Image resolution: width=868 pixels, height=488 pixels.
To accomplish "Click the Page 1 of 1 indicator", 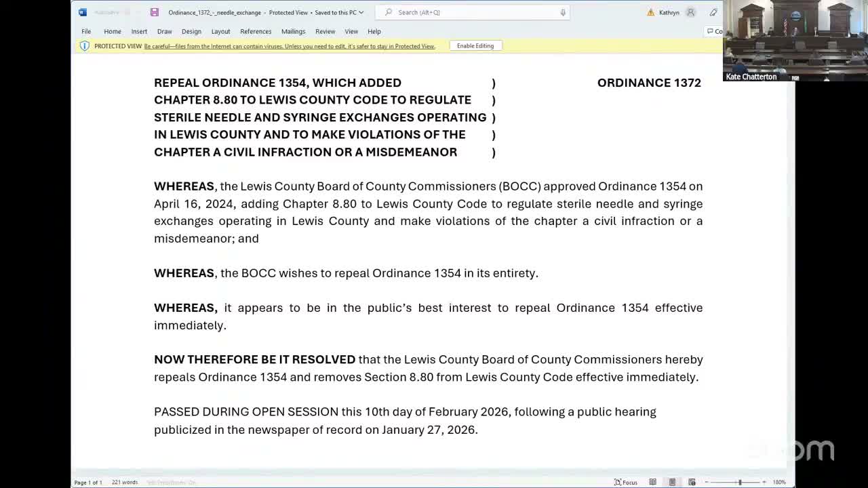I will [88, 482].
